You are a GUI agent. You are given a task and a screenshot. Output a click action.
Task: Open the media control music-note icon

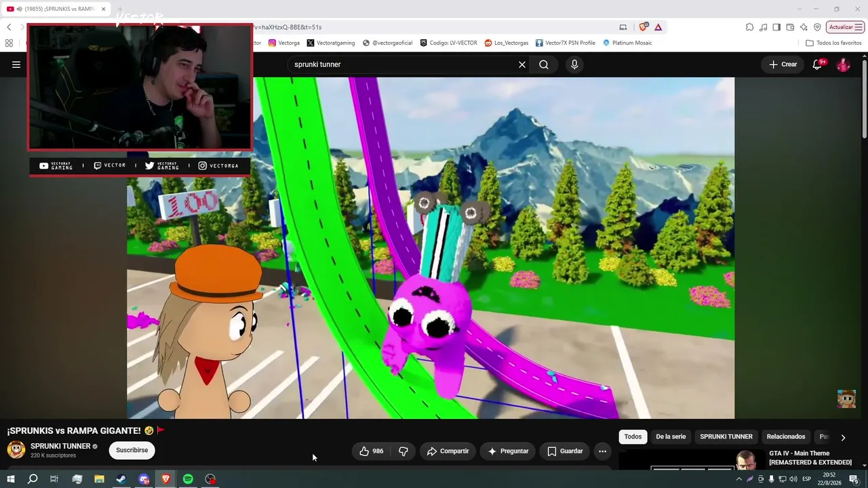pos(764,27)
